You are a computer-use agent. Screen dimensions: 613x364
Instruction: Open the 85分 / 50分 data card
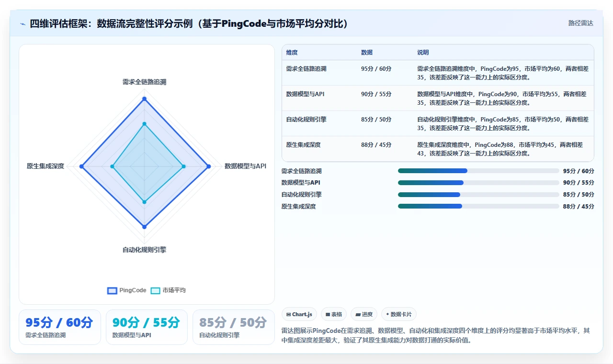pyautogui.click(x=234, y=327)
